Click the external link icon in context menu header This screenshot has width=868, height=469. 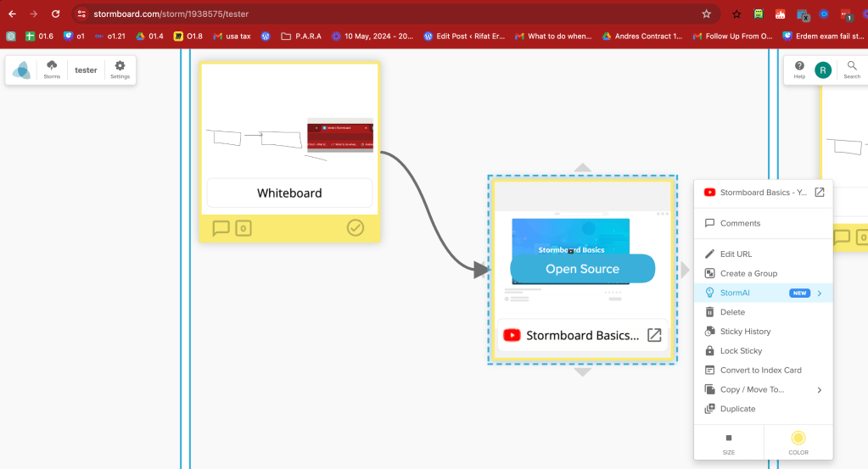click(x=820, y=192)
